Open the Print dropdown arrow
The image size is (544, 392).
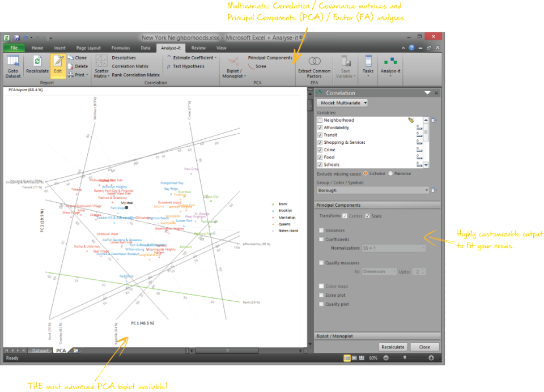tap(87, 75)
